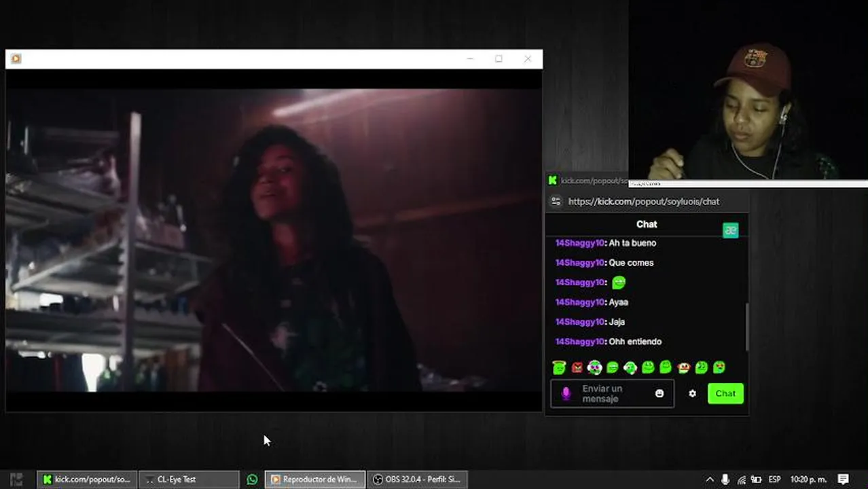Open the 10:20 p. m. clock calendar

coord(808,479)
